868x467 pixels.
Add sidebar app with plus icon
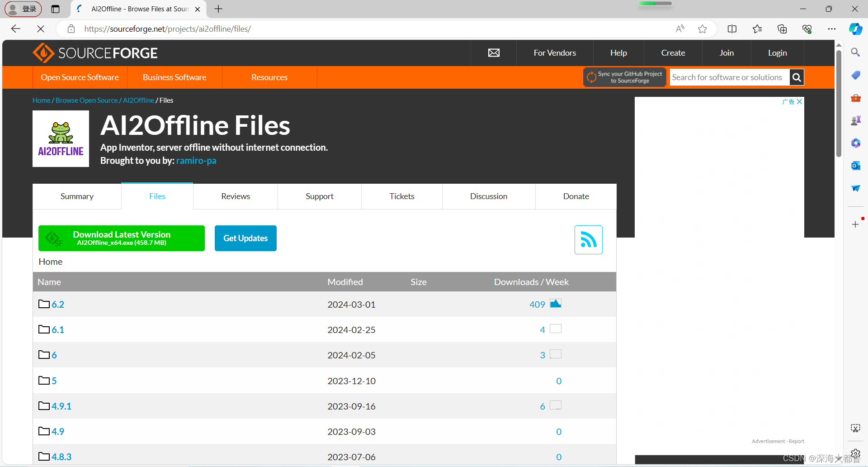pyautogui.click(x=855, y=224)
